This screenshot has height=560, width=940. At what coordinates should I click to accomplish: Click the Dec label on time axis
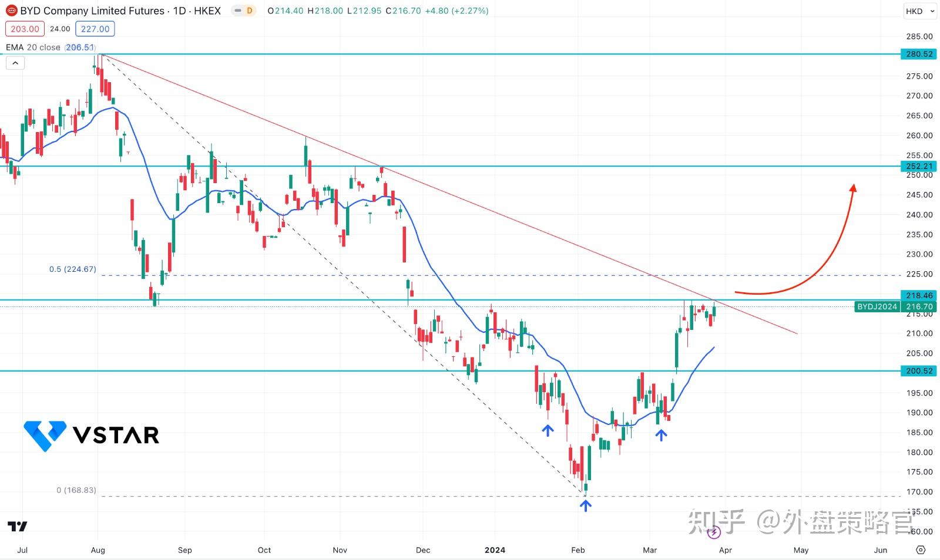[x=423, y=550]
